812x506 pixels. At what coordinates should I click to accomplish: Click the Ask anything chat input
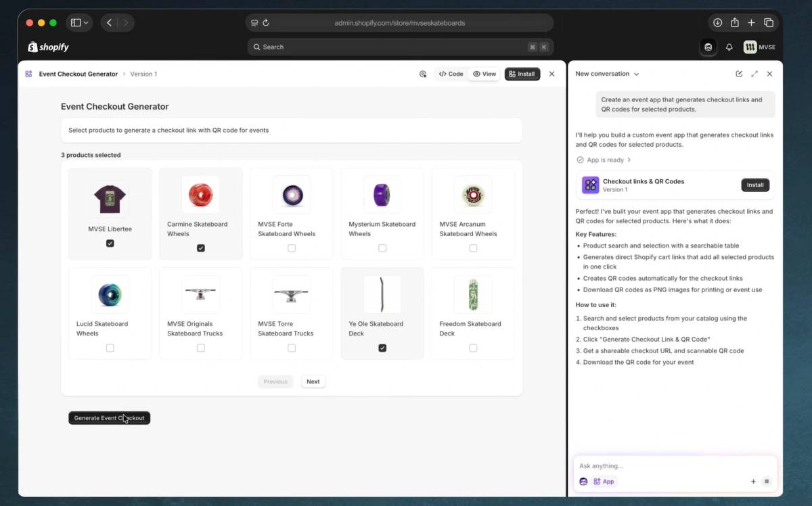675,466
